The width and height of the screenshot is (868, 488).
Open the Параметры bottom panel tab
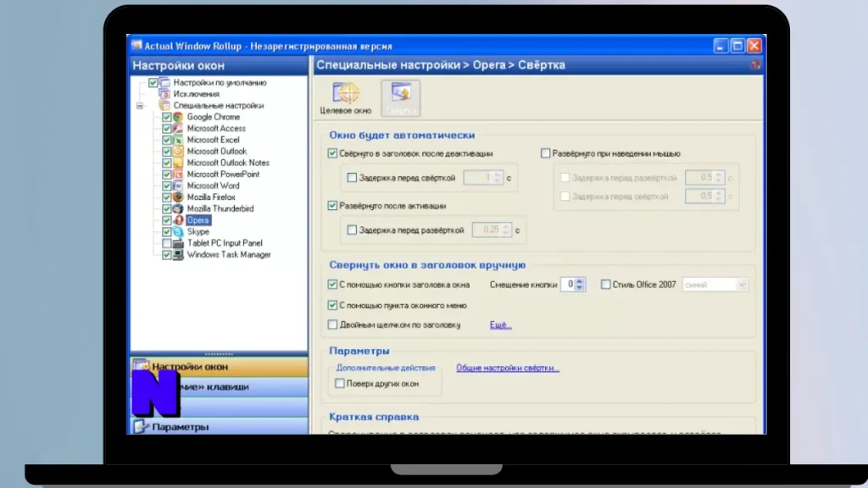(x=220, y=427)
